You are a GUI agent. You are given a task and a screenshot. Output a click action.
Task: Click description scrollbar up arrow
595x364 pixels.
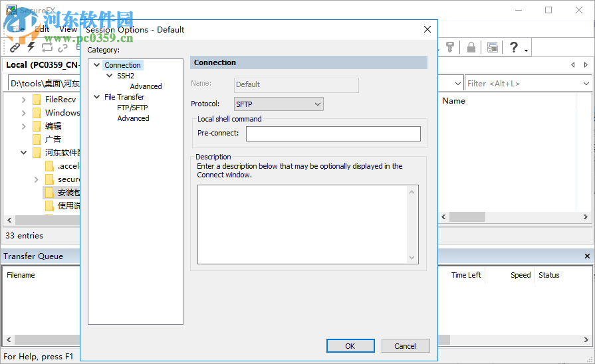tap(412, 192)
